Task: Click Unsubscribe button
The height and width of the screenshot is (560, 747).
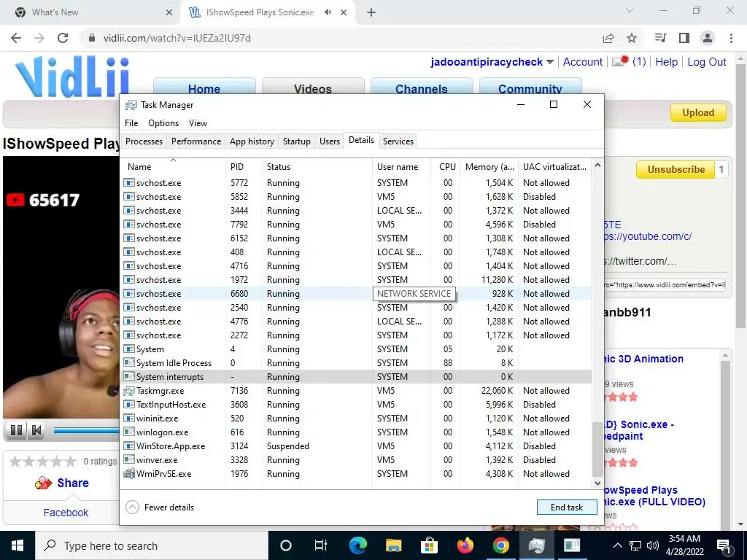Action: pos(676,169)
